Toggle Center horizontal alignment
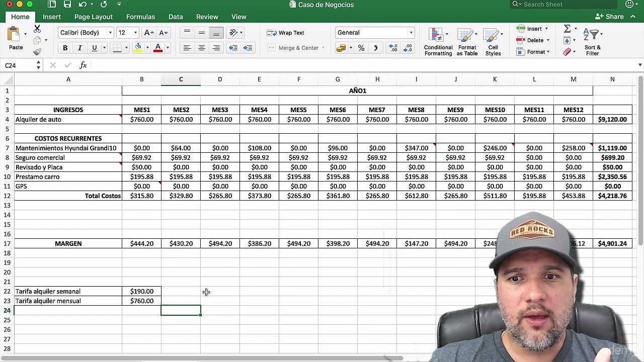This screenshot has height=362, width=644. click(x=201, y=48)
